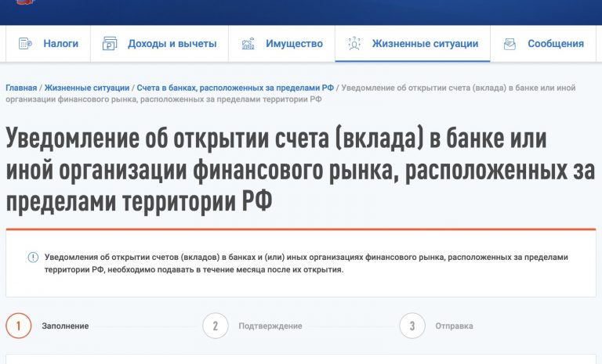602x364 pixels.
Task: Follow the Главная breadcrumb link
Action: pyautogui.click(x=21, y=88)
